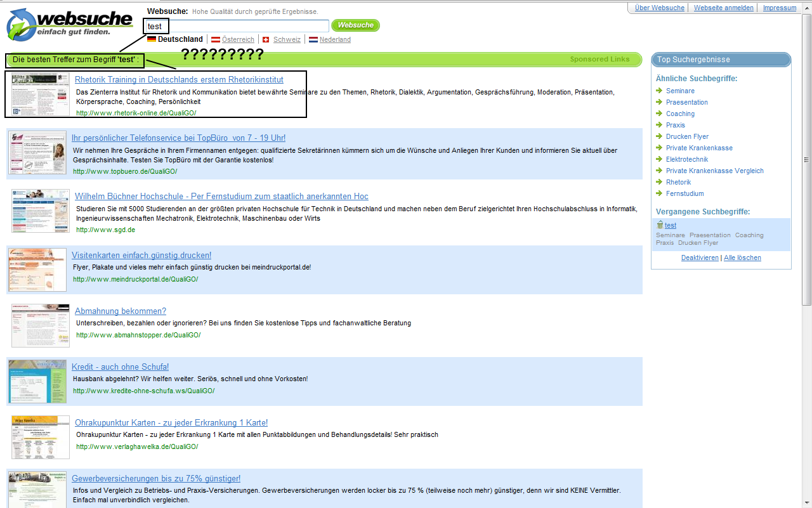Click green arrow beside Fernstudium
This screenshot has width=812, height=508.
point(659,193)
